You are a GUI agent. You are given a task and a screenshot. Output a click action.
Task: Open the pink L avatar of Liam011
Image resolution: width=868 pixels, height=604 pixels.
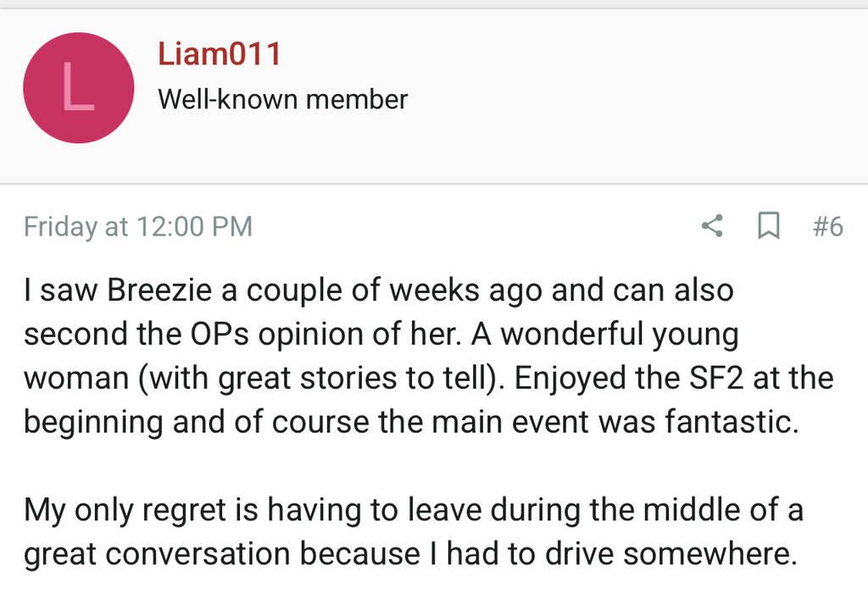[x=78, y=88]
